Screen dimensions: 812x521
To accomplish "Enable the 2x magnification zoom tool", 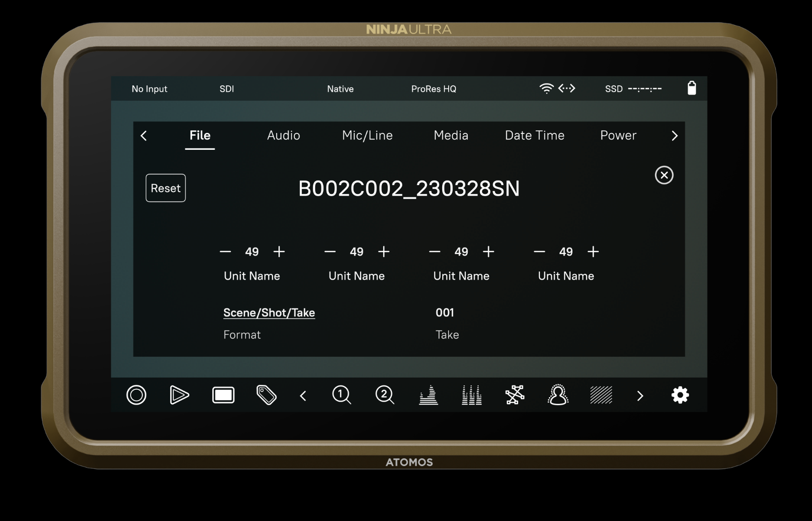I will coord(384,395).
